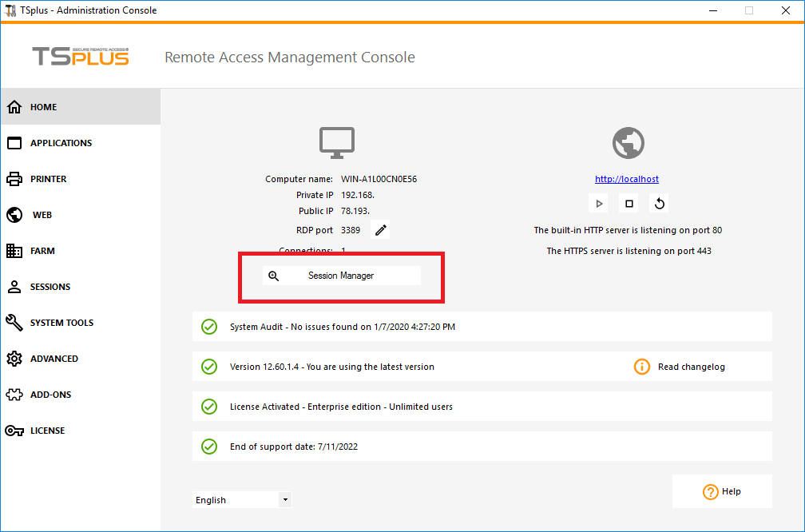Go to the Applications section
Viewport: 805px width, 532px height.
coord(61,143)
